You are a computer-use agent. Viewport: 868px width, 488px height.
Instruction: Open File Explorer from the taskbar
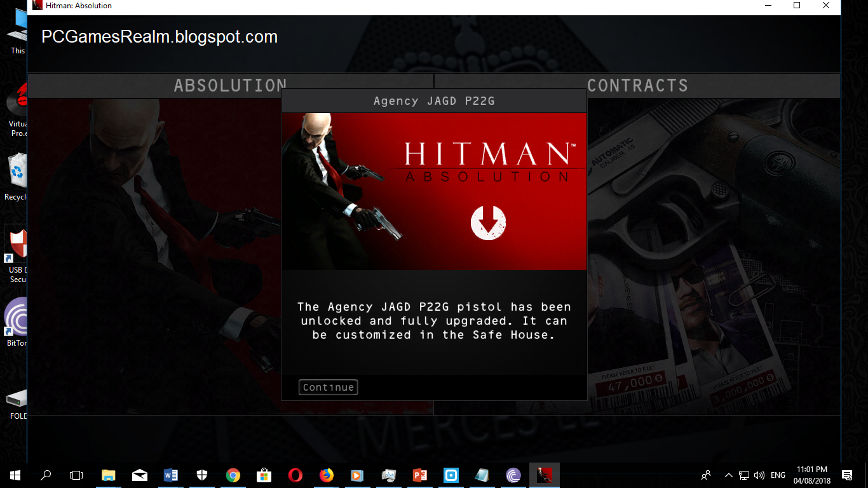(109, 475)
